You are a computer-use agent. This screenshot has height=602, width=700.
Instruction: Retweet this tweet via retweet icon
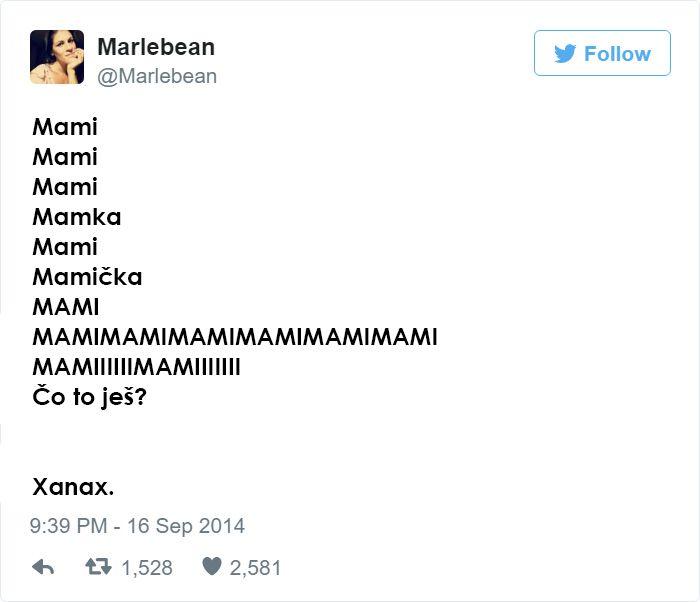coord(97,567)
